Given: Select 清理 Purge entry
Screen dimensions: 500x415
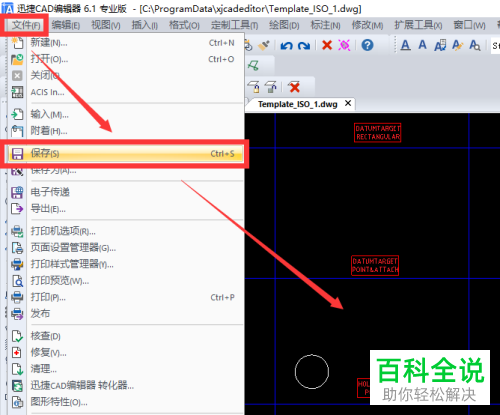Looking at the screenshot, I should (126, 369).
